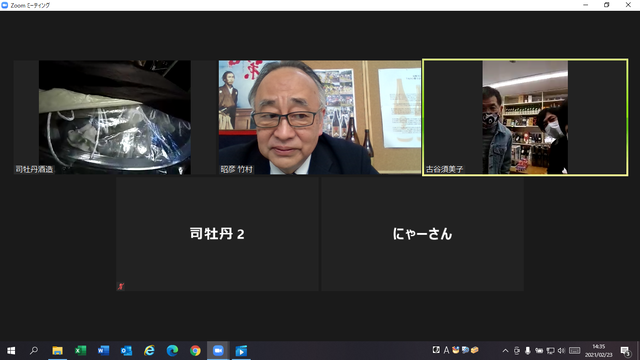Open Windows Start menu

[x=11, y=351]
